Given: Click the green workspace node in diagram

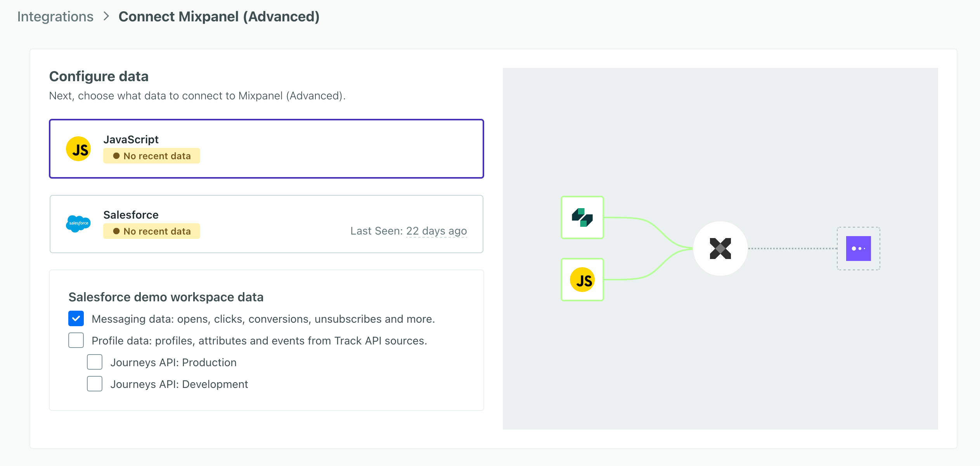Looking at the screenshot, I should (582, 217).
